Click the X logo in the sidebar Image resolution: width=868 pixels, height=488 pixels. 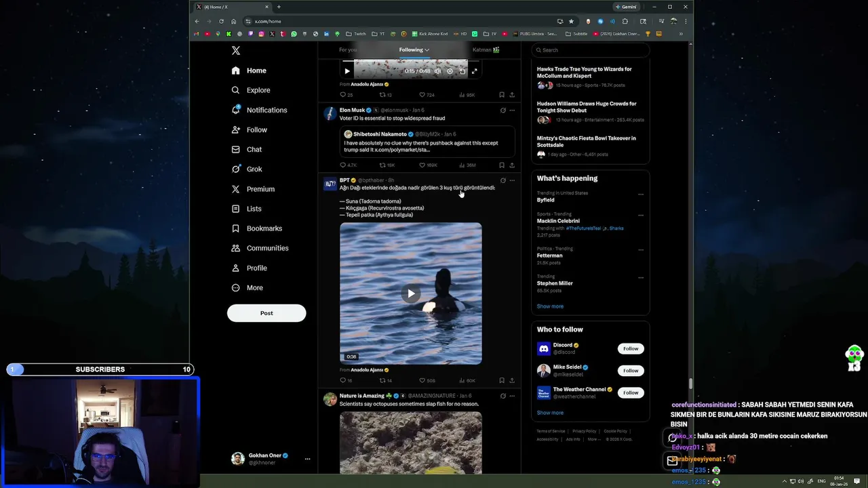235,51
